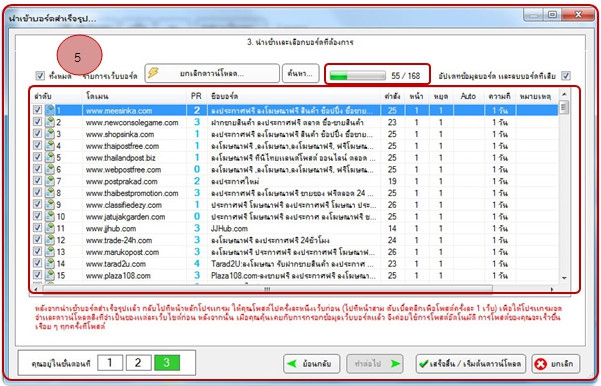Click the value 14 in the www.jjhub.com row

tap(392, 228)
